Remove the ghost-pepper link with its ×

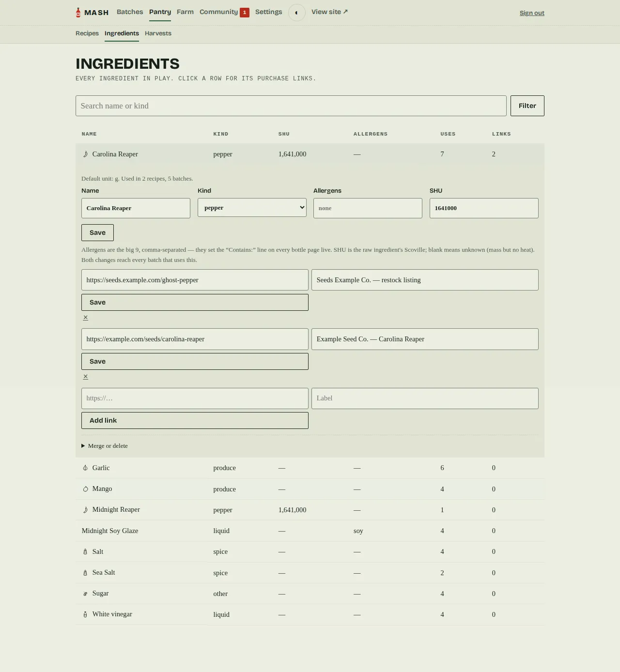85,318
